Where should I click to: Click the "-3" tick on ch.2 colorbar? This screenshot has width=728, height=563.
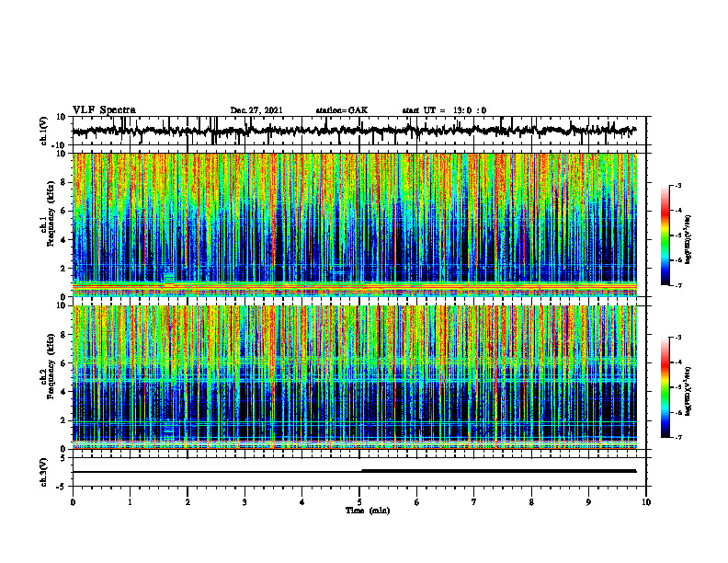coord(678,338)
